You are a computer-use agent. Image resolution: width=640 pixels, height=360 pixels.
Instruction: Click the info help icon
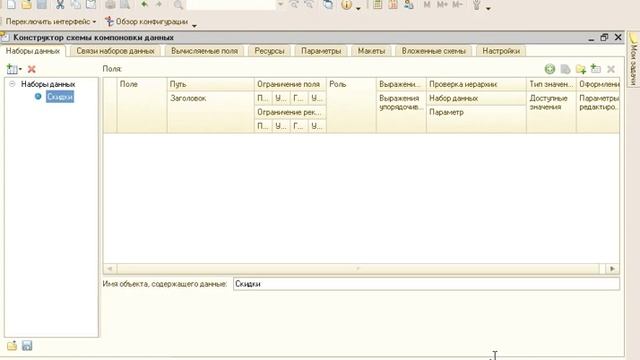pos(347,5)
